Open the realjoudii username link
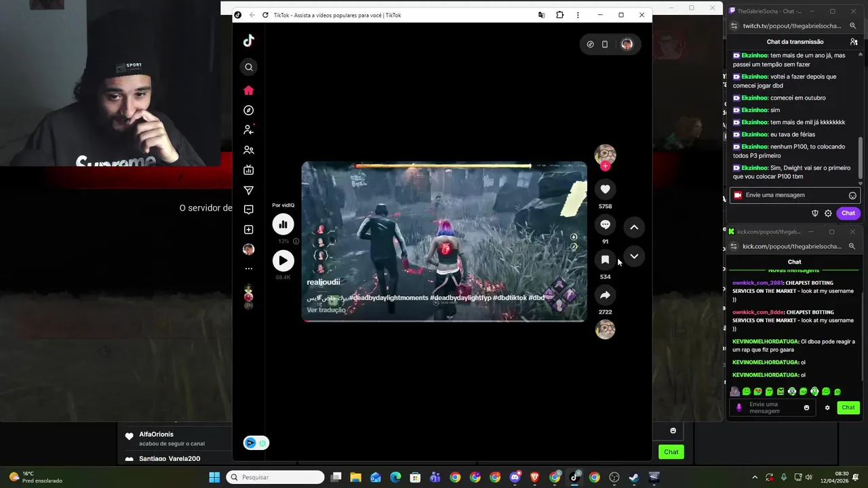This screenshot has width=868, height=488. pos(323,282)
